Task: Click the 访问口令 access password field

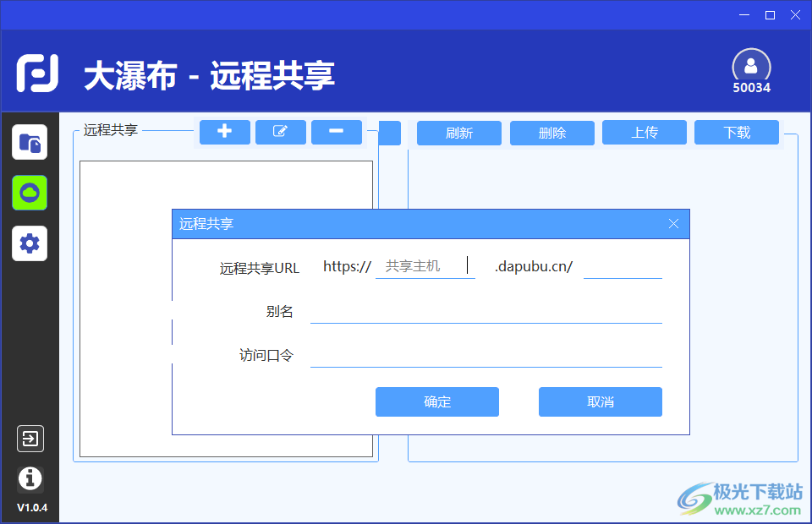Action: [486, 355]
